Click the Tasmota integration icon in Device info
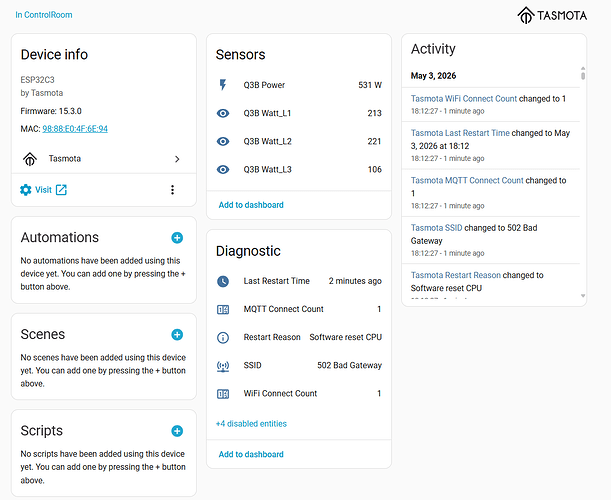 pyautogui.click(x=30, y=159)
